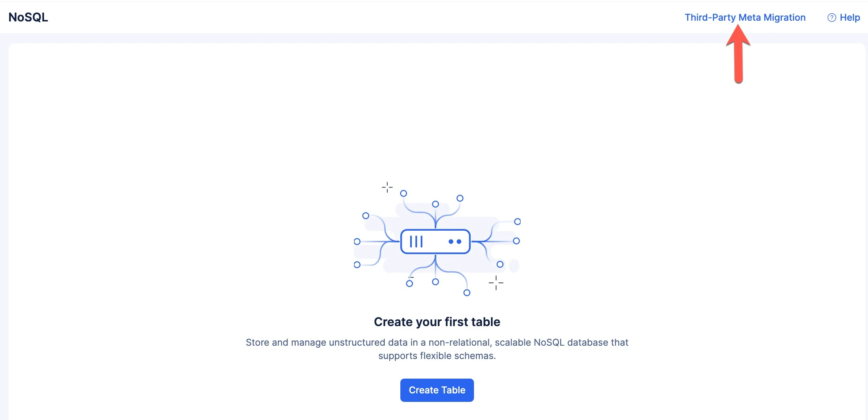Click the 'supports flexible schemas.' text line
The height and width of the screenshot is (420, 868).
click(437, 356)
